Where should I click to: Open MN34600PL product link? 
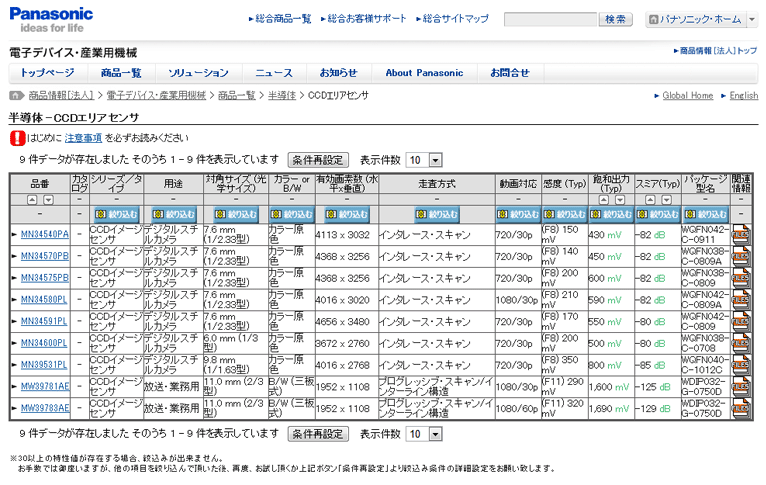(x=44, y=343)
